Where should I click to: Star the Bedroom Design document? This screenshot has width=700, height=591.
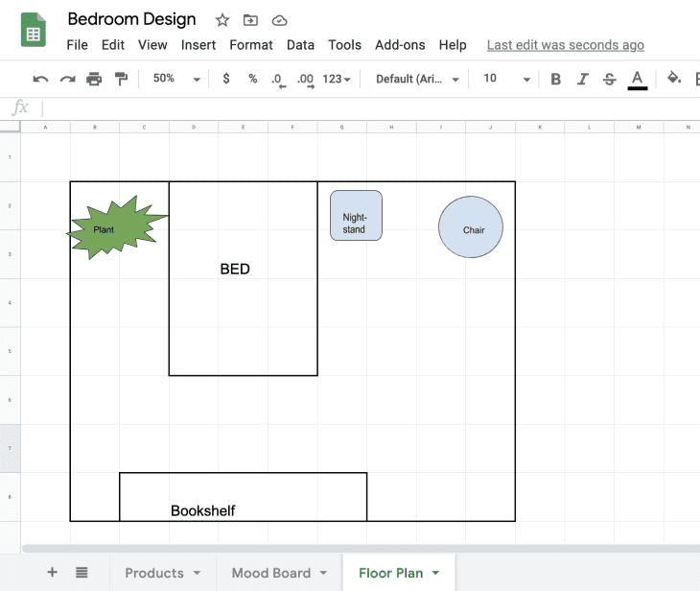coord(222,20)
